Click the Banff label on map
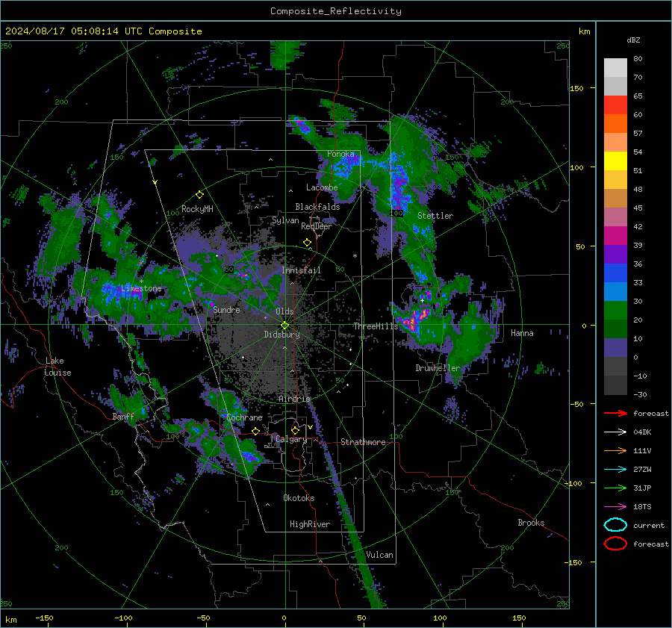This screenshot has width=672, height=628. (123, 416)
